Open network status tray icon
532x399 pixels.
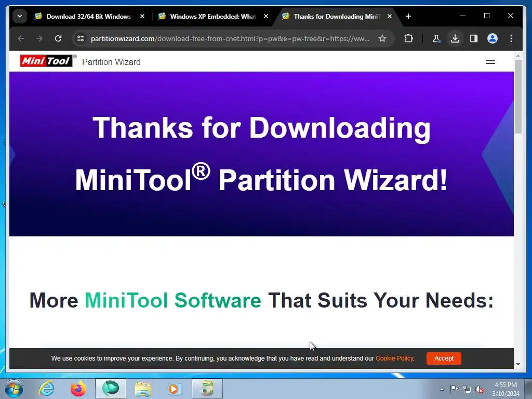coord(467,389)
